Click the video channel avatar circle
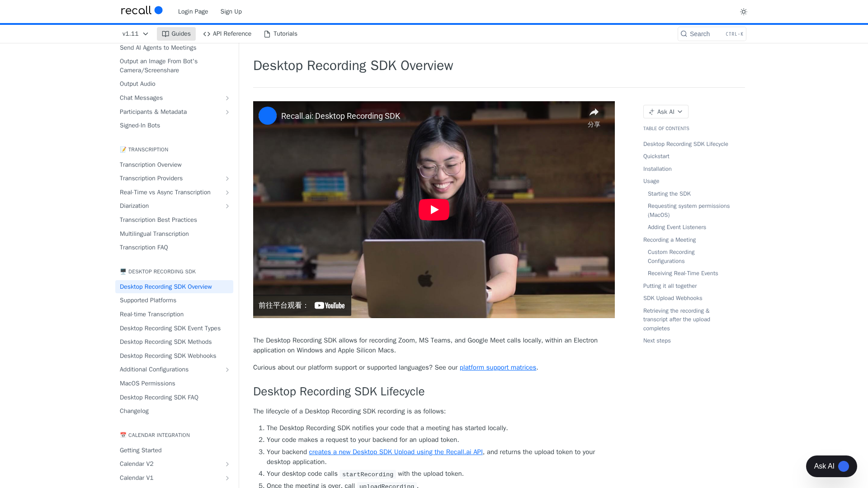868x488 pixels. click(268, 116)
